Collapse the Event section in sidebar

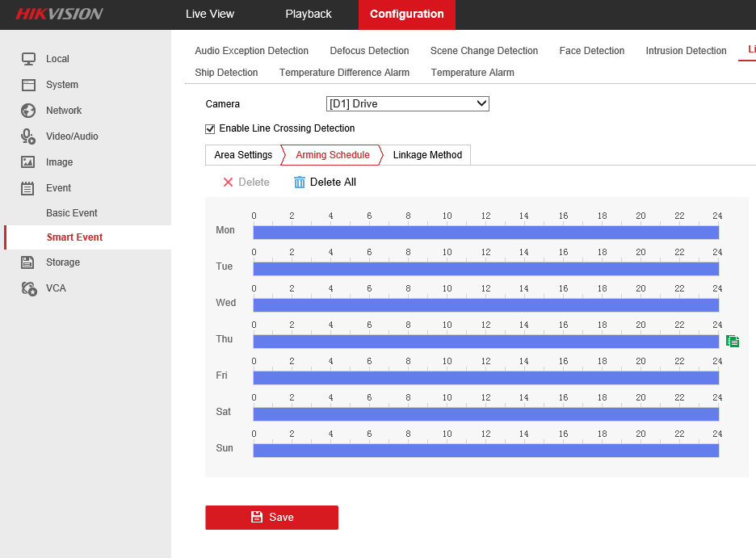pos(58,188)
